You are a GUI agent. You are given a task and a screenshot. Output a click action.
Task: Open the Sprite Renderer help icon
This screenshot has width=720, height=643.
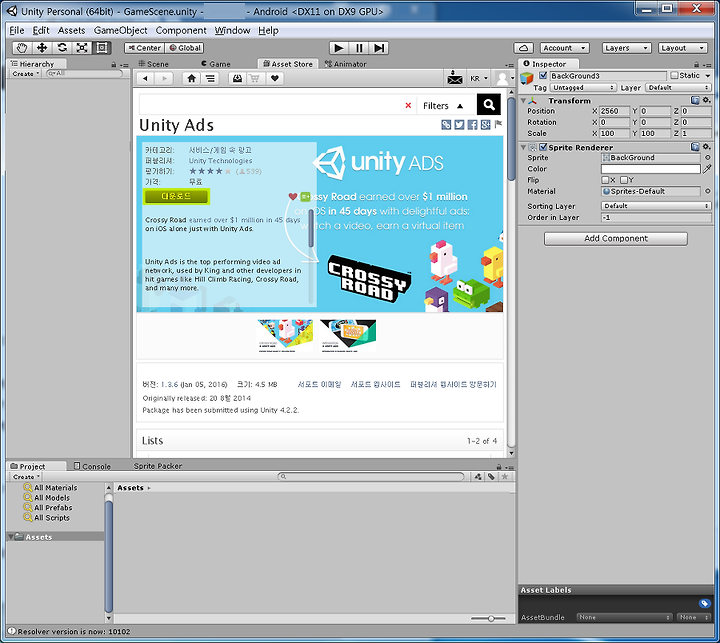695,147
